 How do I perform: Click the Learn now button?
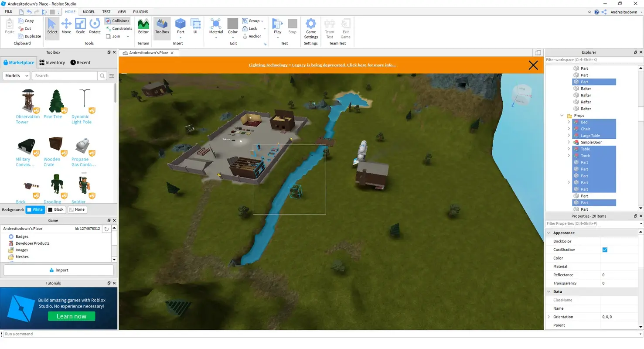[71, 316]
